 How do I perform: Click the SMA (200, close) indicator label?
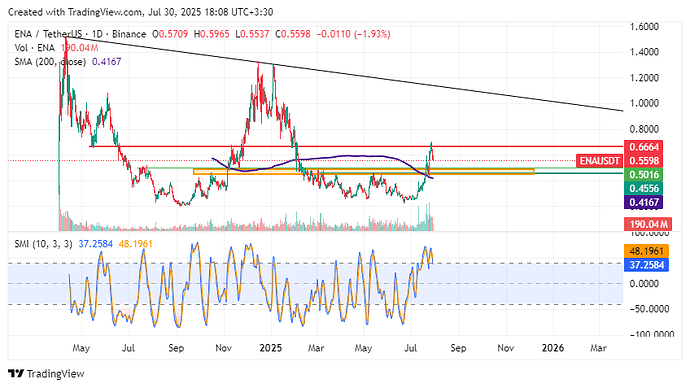(x=50, y=62)
